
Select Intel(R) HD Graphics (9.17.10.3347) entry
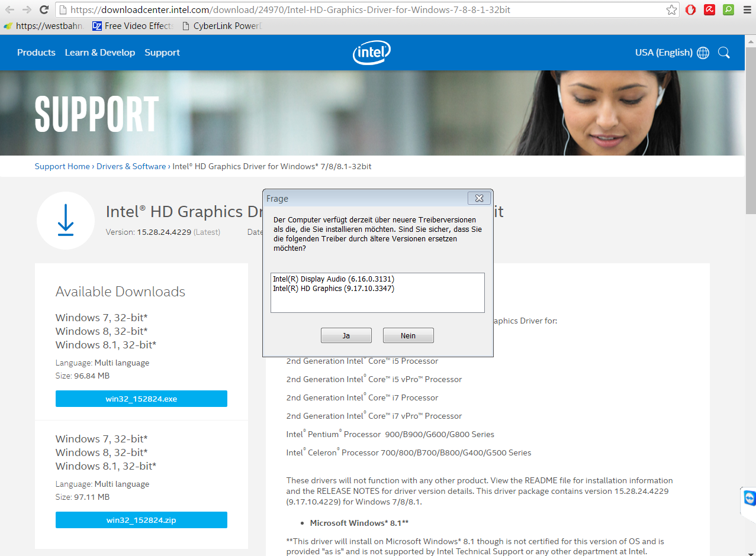(333, 289)
